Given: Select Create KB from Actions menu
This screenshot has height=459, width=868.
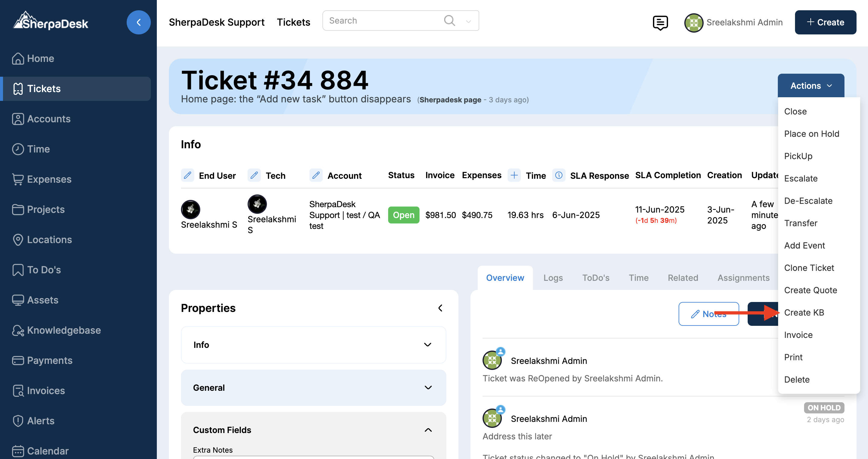Looking at the screenshot, I should [804, 312].
